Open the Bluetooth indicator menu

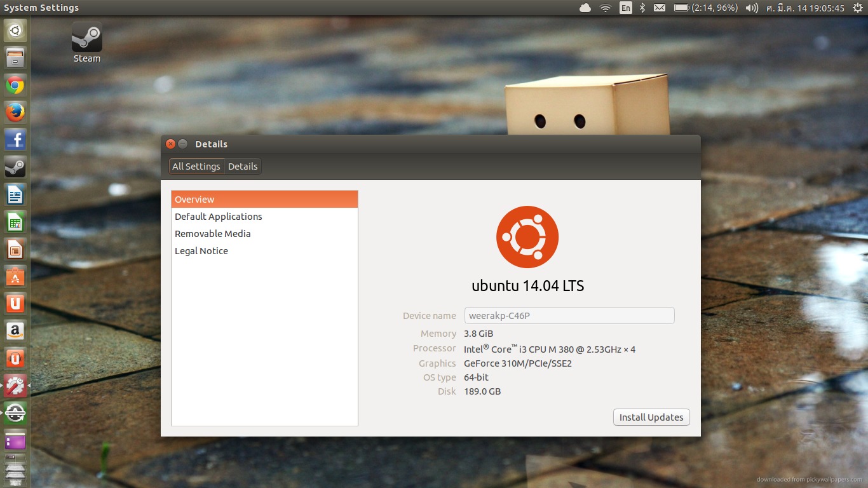click(642, 8)
